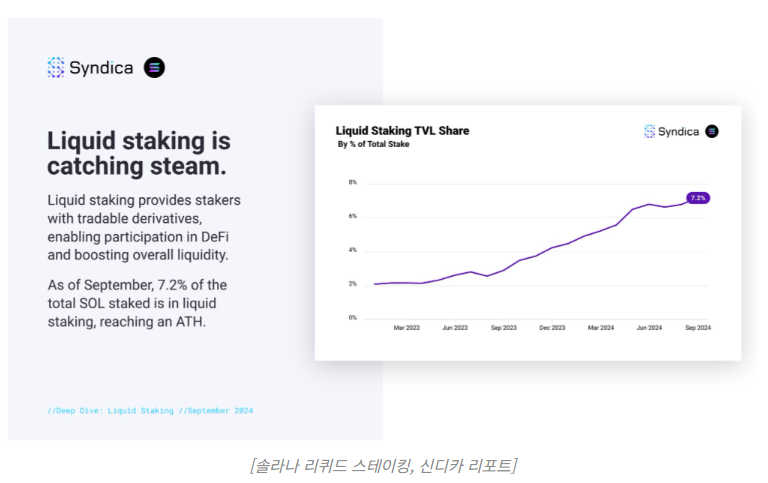Click the Solana circle icon beside left Syndica
Screen dimensions: 768x483
click(x=154, y=68)
